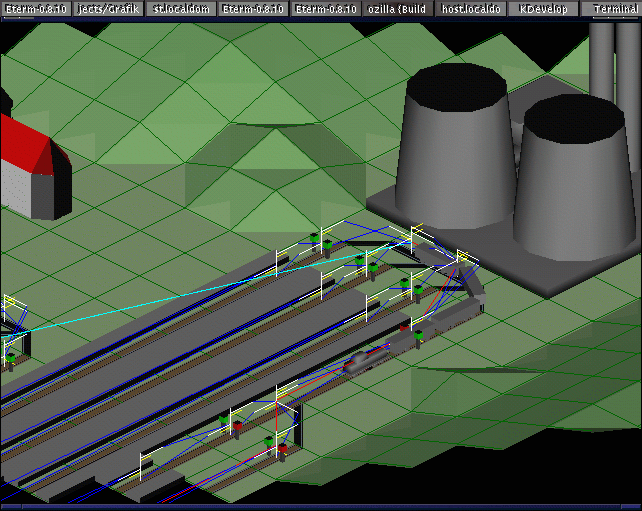This screenshot has width=642, height=511.
Task: Click the tall chimney stacks behind the towers
Action: (x=613, y=60)
